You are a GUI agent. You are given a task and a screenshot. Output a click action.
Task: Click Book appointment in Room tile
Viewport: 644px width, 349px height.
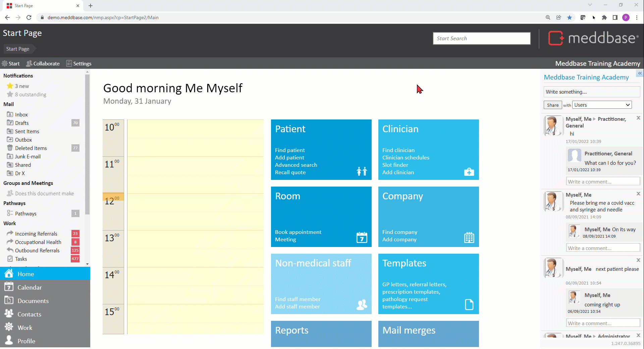click(298, 232)
